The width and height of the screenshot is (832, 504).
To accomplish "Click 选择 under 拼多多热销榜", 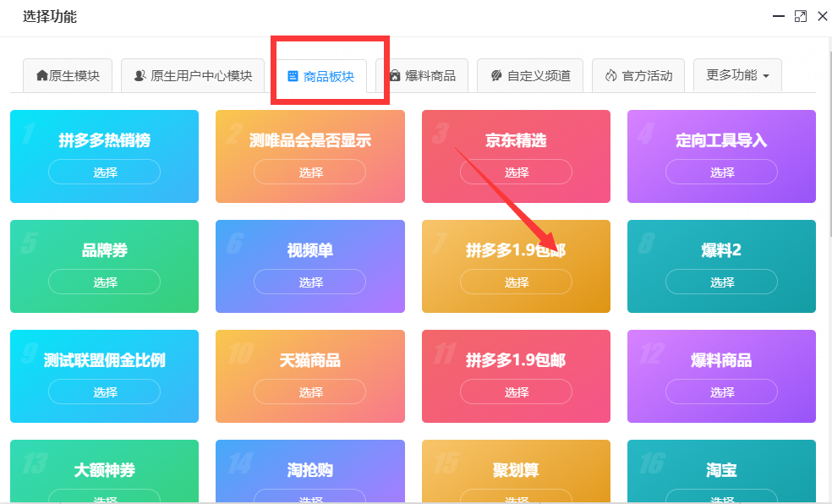I will click(105, 172).
